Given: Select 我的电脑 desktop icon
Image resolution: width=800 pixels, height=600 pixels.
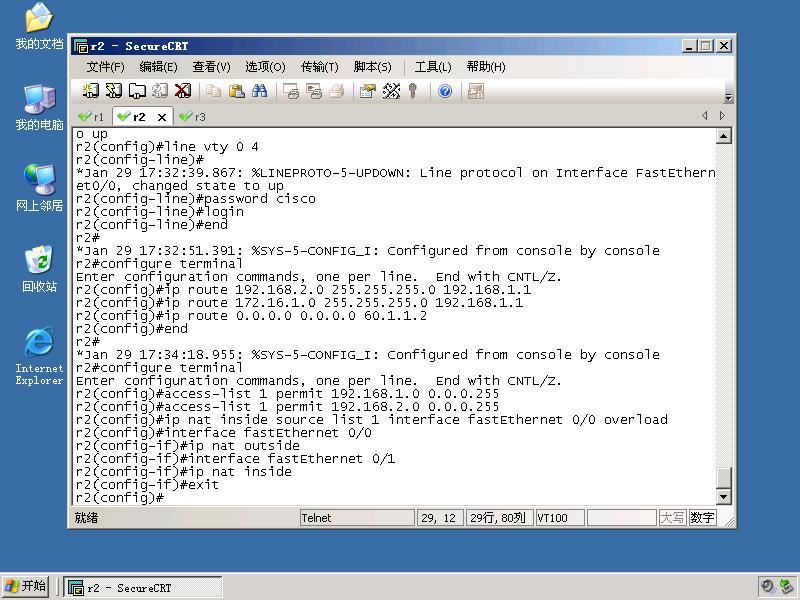Looking at the screenshot, I should click(x=39, y=106).
